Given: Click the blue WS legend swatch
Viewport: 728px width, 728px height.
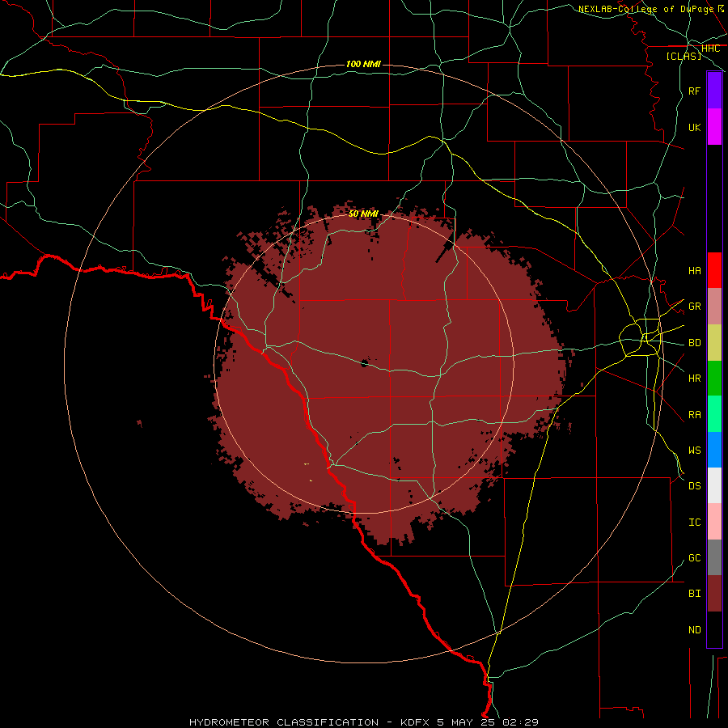Looking at the screenshot, I should [714, 450].
